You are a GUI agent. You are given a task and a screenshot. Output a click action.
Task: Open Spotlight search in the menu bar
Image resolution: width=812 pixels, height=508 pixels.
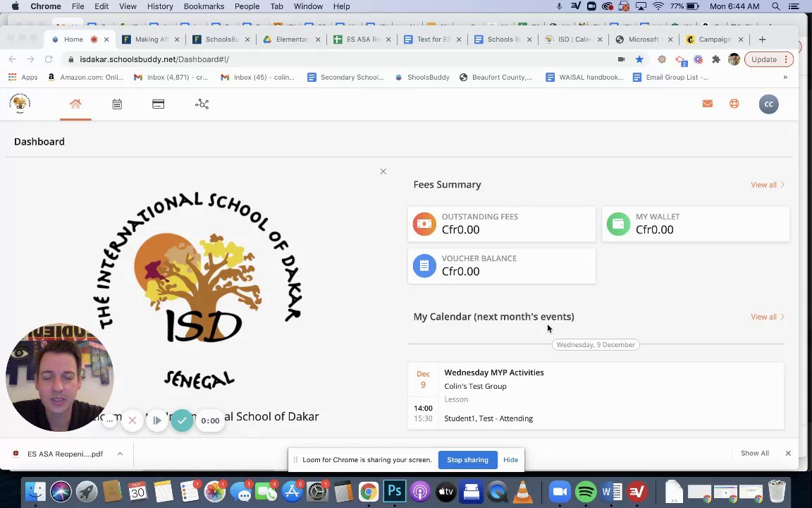pos(775,6)
